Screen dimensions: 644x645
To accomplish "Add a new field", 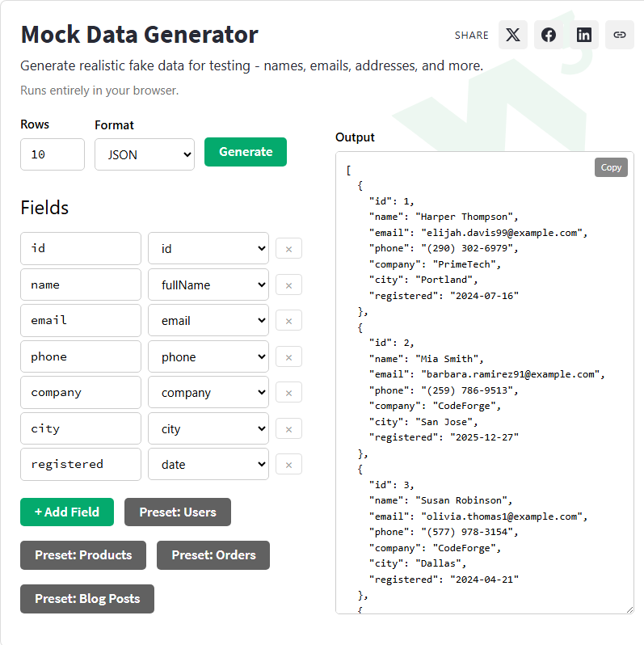I will [67, 512].
